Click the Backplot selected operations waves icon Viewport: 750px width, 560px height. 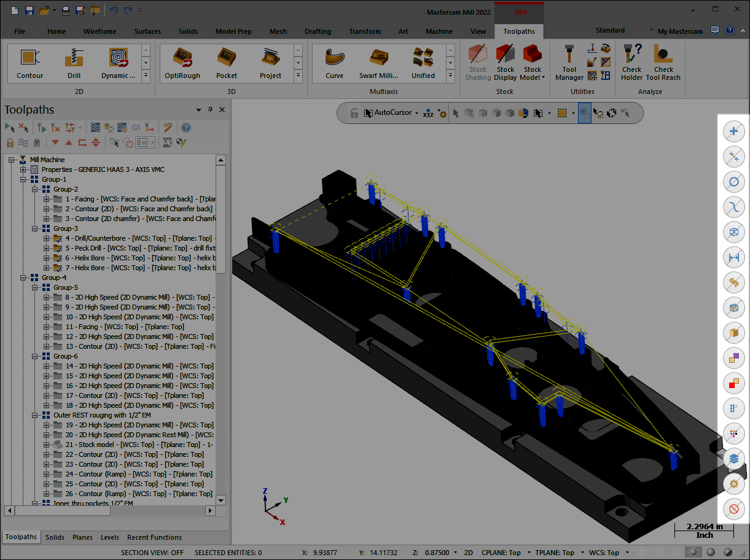tap(95, 128)
